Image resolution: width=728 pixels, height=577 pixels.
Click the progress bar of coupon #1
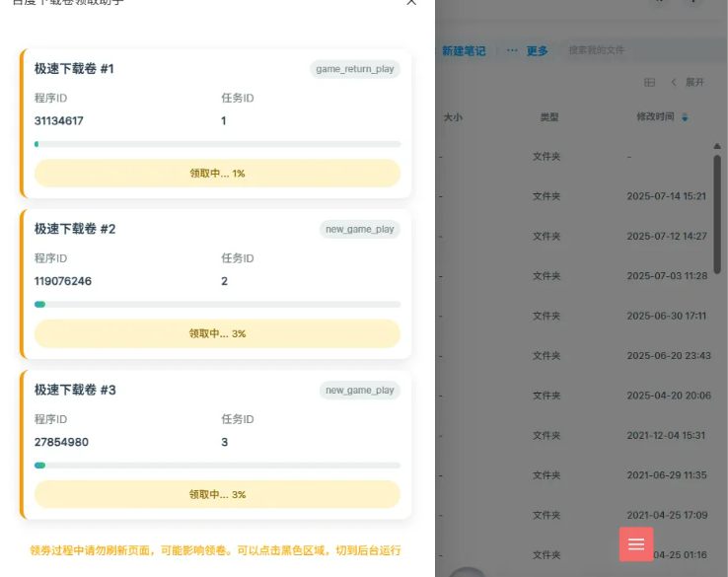[x=217, y=144]
